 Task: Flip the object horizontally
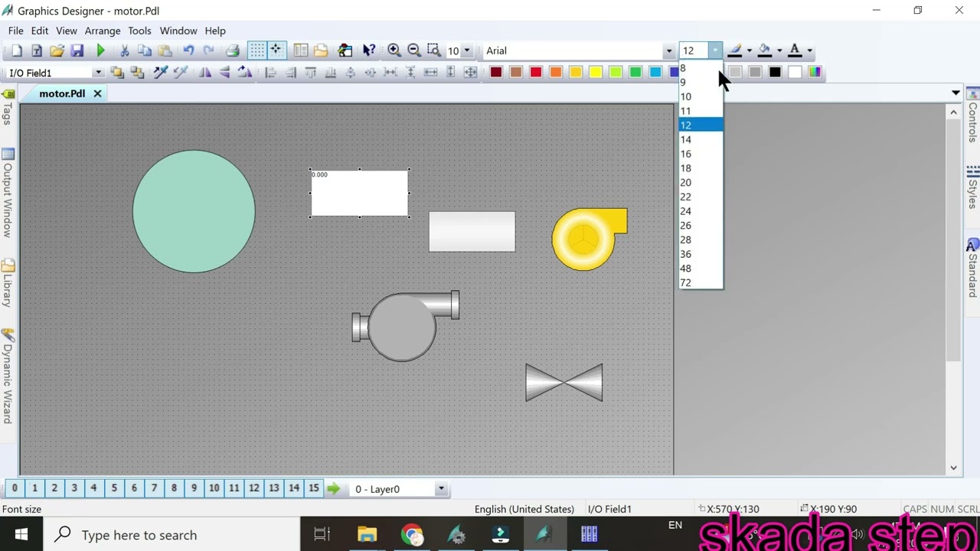tap(205, 72)
